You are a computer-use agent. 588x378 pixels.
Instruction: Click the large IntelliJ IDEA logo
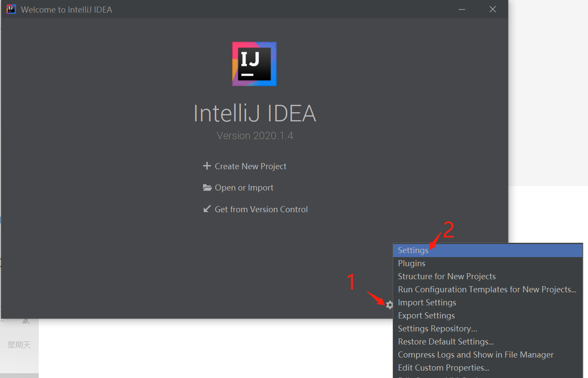[254, 64]
